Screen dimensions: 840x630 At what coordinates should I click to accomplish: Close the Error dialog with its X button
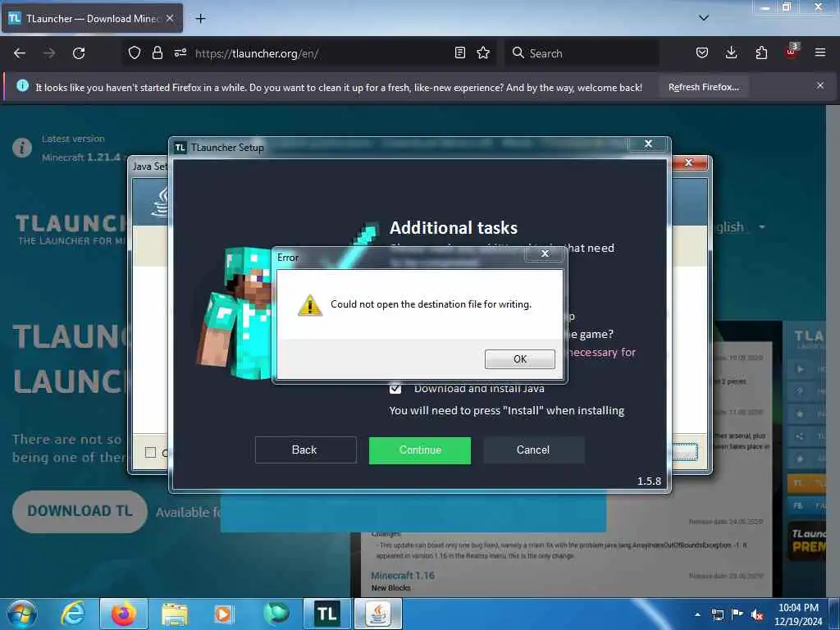545,254
